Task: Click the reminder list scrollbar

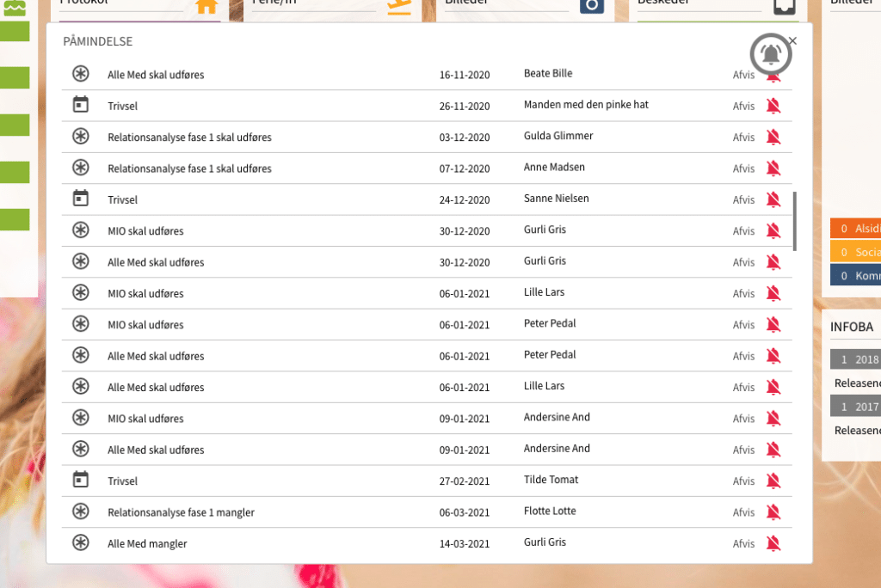Action: pyautogui.click(x=794, y=221)
